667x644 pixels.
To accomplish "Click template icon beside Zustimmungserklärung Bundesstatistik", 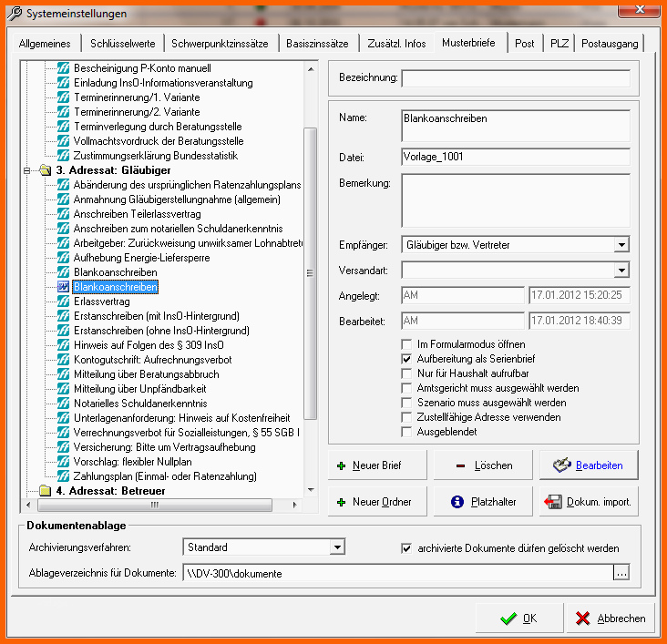I will [x=63, y=155].
